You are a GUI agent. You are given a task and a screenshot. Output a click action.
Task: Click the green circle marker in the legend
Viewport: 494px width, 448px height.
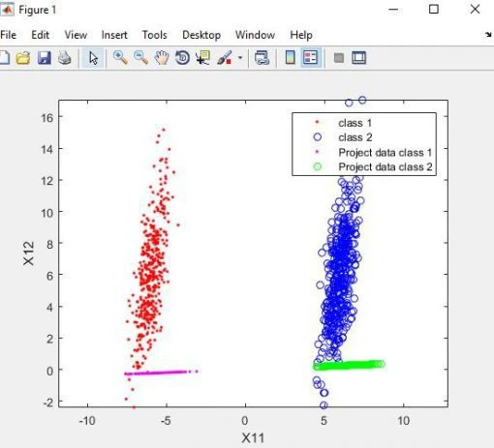click(318, 166)
